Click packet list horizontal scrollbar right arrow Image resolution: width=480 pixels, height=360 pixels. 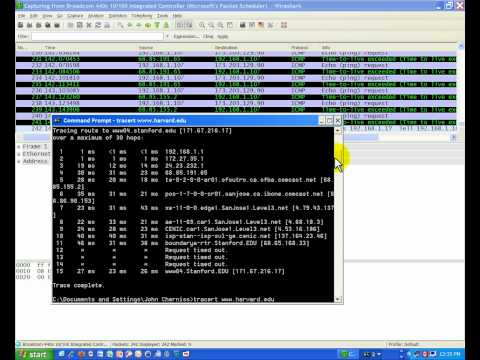453,137
